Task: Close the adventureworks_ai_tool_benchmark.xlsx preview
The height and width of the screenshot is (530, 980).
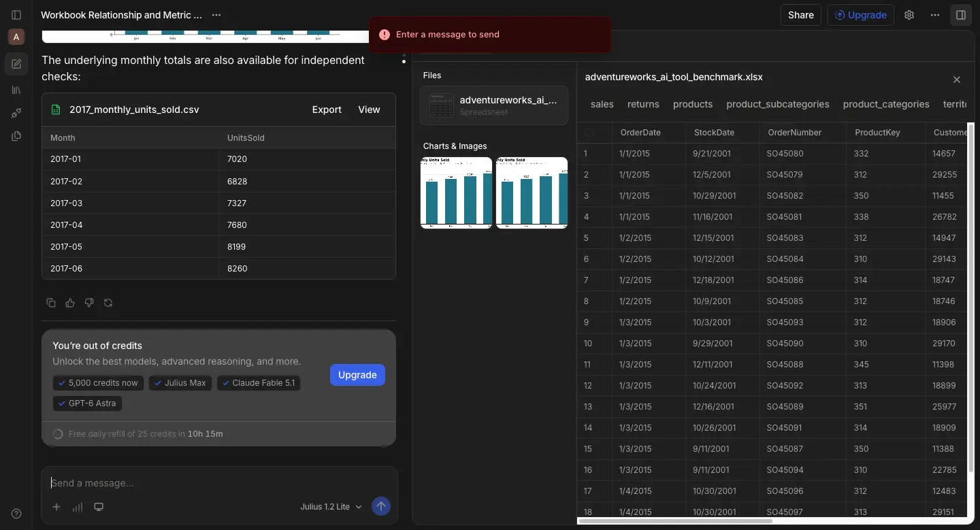Action: click(x=957, y=80)
